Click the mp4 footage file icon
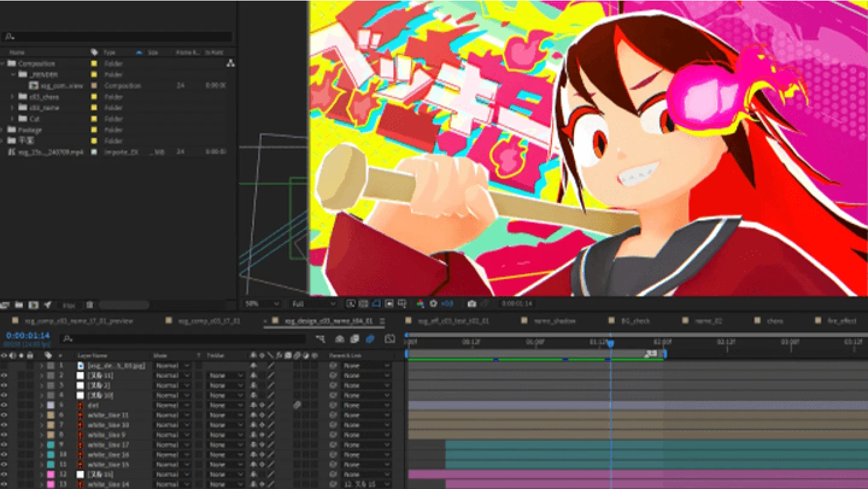Image resolution: width=868 pixels, height=489 pixels. 11,152
